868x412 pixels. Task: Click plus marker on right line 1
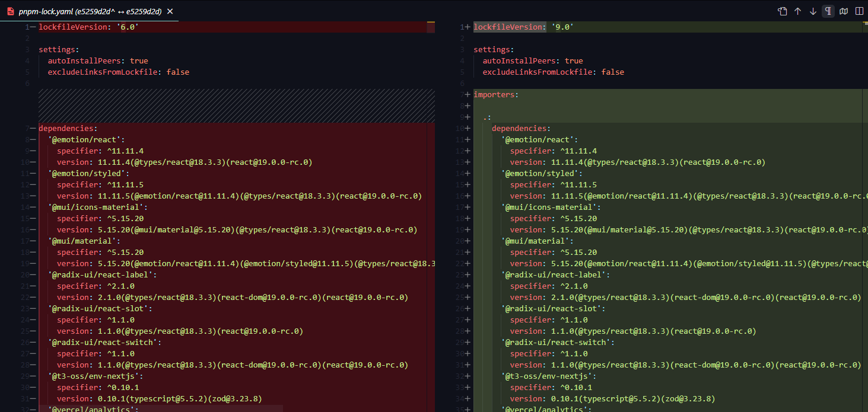(x=468, y=27)
